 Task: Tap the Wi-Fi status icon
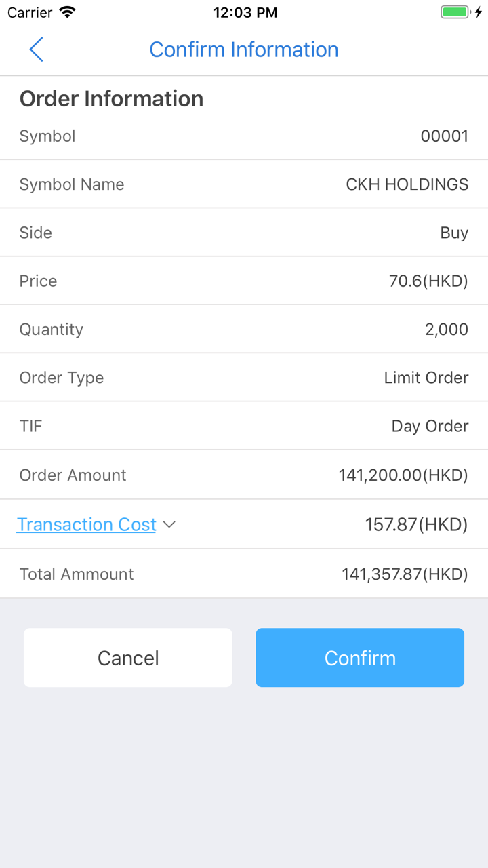pos(67,12)
